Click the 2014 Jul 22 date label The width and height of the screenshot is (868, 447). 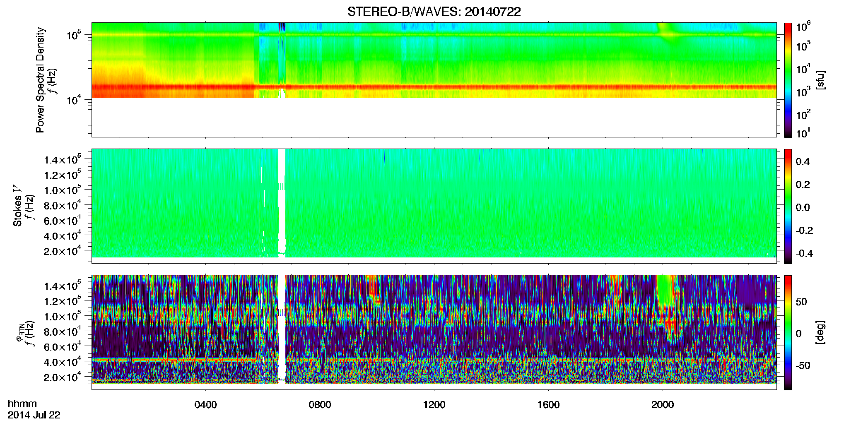click(34, 415)
